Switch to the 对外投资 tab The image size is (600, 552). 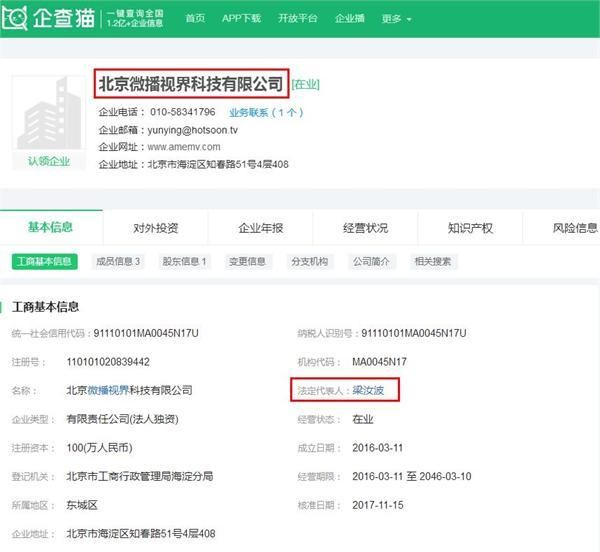click(156, 228)
